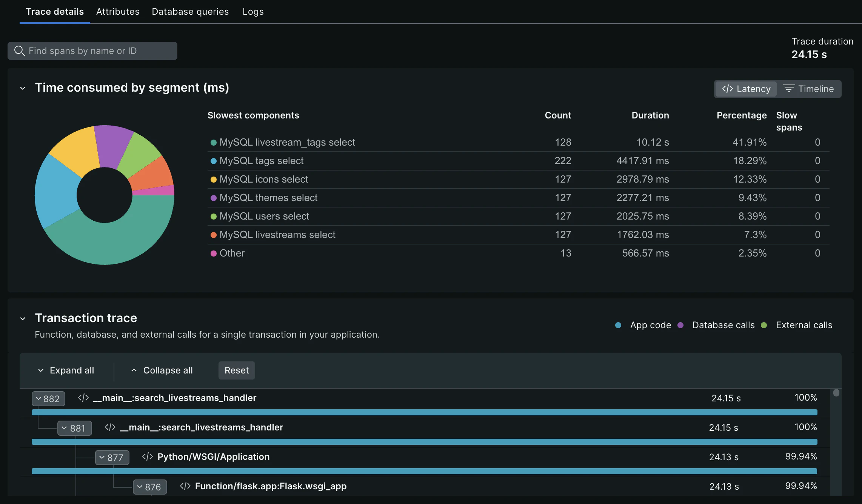Open the Attributes tab
The width and height of the screenshot is (862, 504).
118,12
